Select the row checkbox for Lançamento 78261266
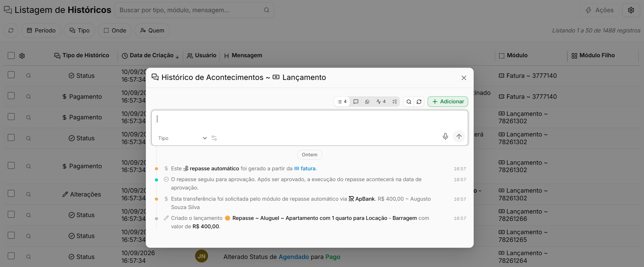Image resolution: width=644 pixels, height=267 pixels. coord(11,214)
